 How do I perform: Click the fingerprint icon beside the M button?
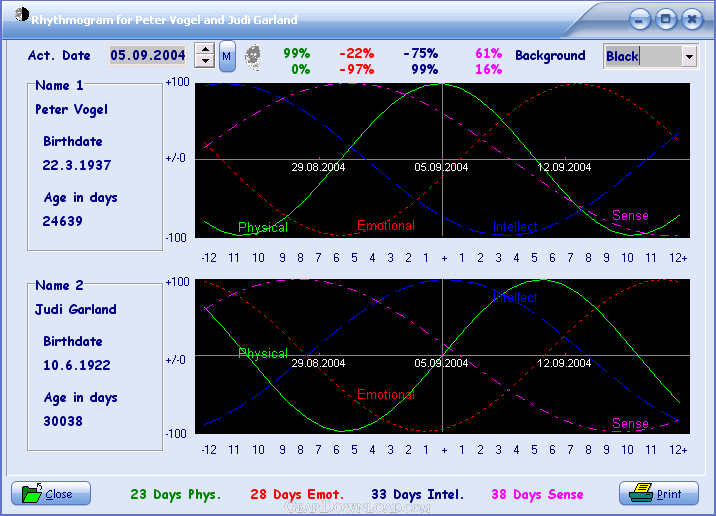[253, 58]
